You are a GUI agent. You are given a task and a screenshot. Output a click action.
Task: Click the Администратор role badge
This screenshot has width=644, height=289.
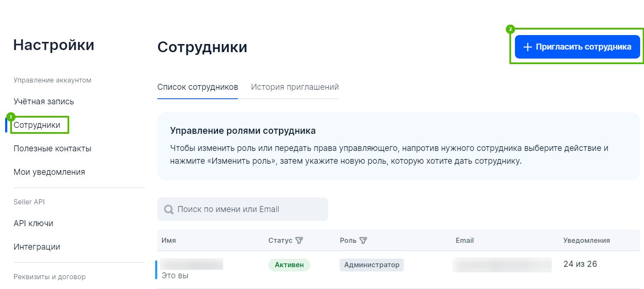[x=372, y=265]
